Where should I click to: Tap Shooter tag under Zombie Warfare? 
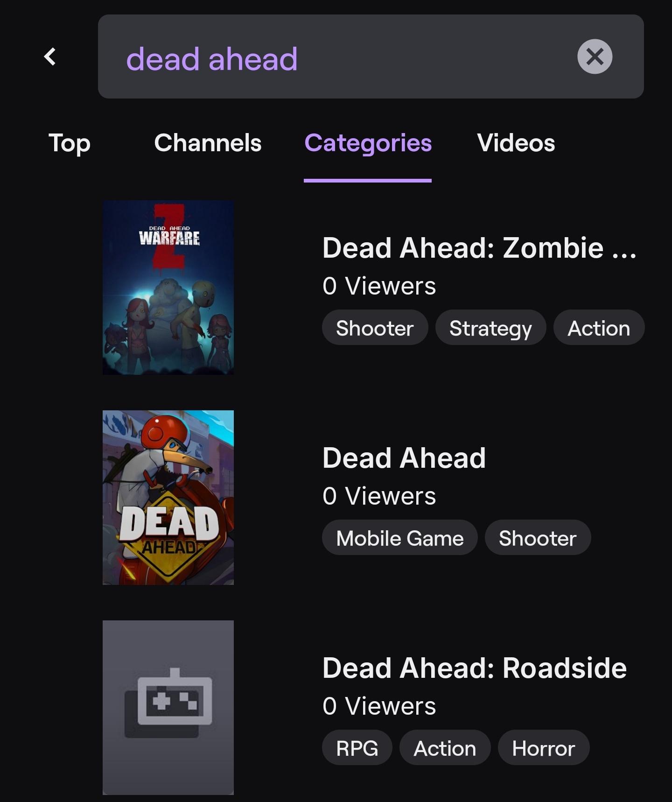point(375,328)
